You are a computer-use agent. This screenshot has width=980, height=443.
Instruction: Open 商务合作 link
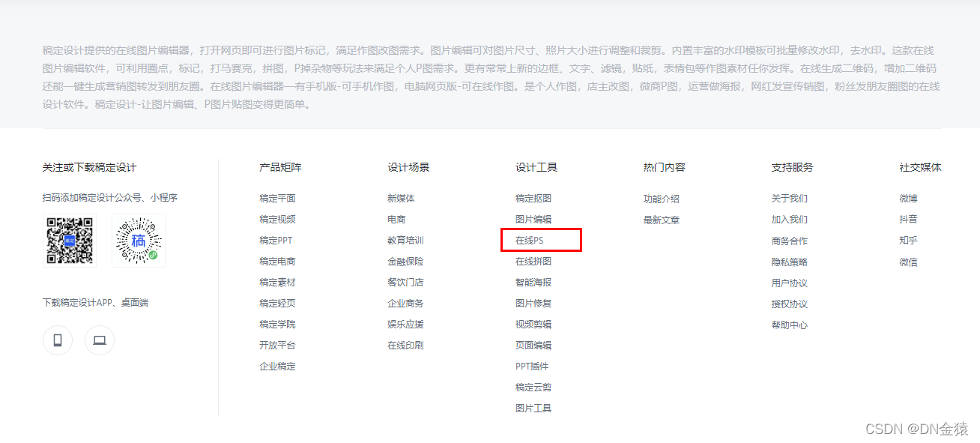pyautogui.click(x=790, y=241)
